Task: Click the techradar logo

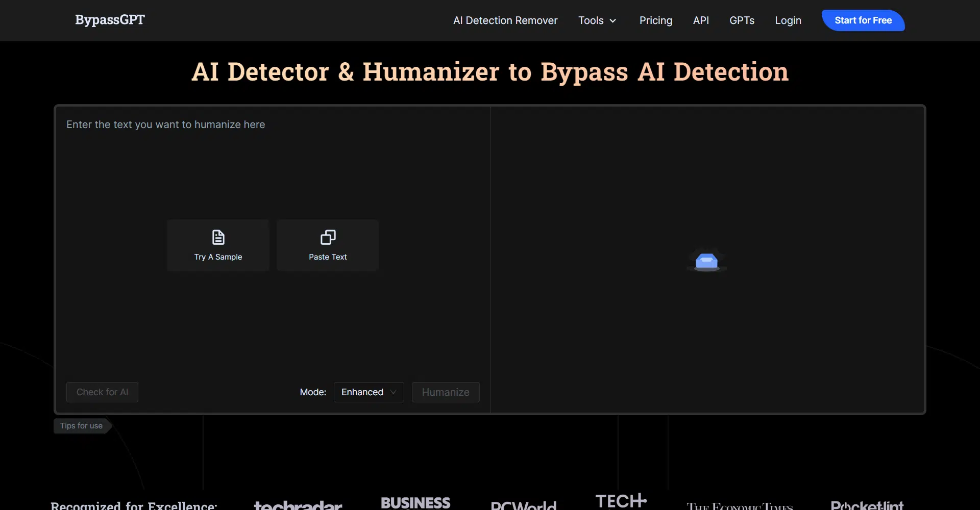Action: click(x=298, y=505)
